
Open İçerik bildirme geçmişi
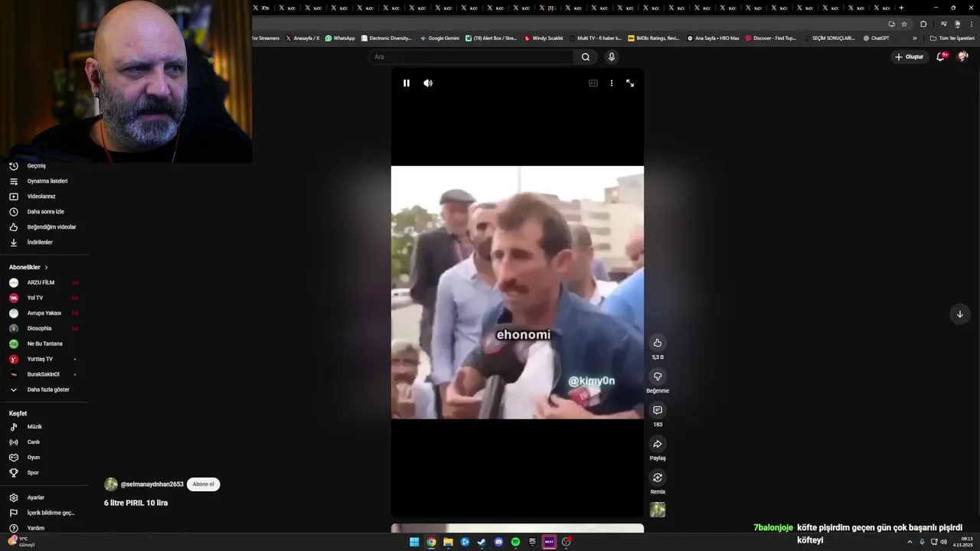coord(51,513)
